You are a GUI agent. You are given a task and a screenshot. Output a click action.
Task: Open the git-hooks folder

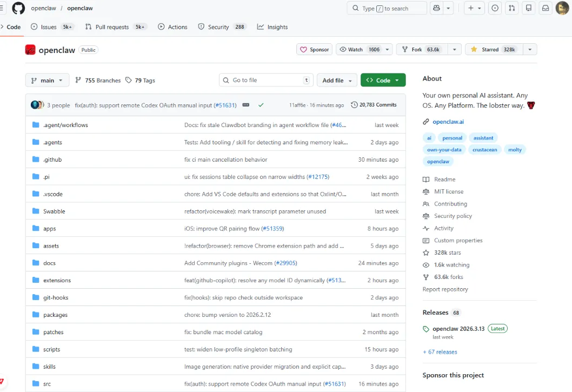[x=56, y=297]
